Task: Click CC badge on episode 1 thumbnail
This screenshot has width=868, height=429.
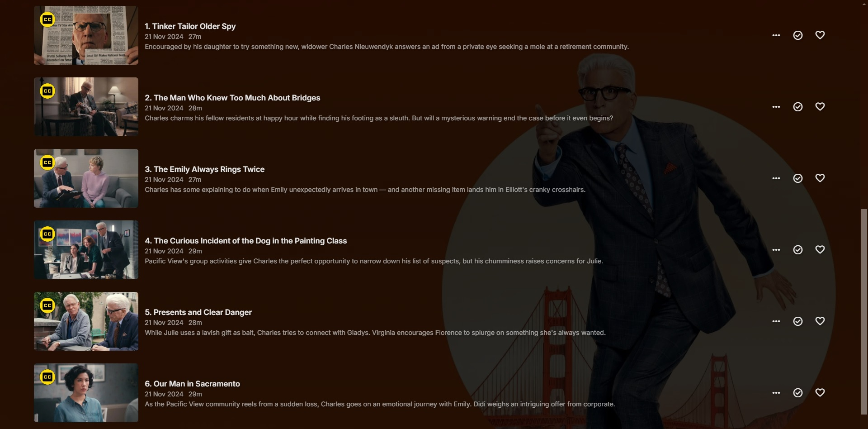Action: point(47,19)
